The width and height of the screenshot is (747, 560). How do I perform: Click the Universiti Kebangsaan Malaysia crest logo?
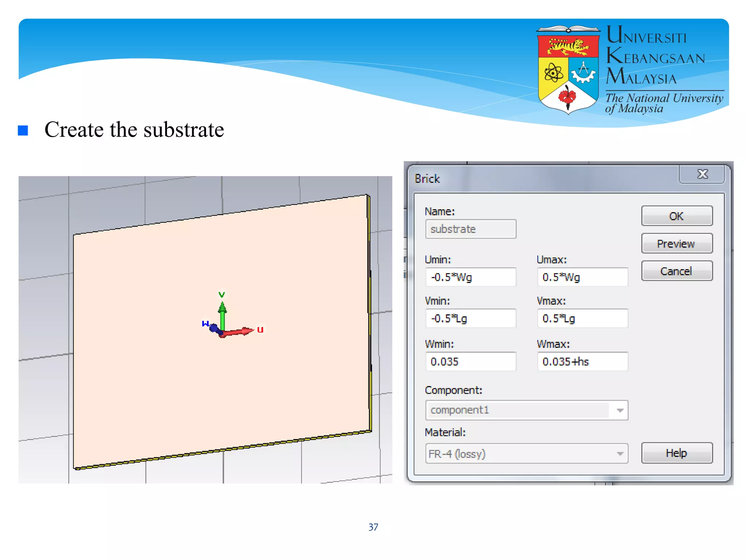tap(568, 69)
